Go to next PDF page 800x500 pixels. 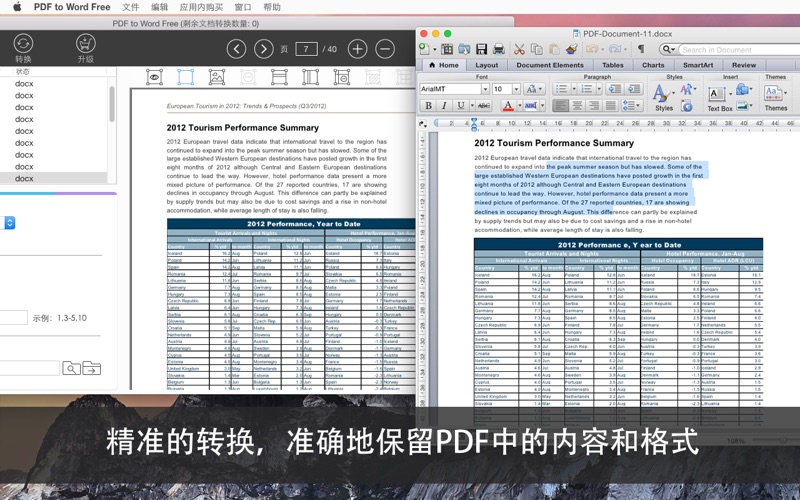pos(264,49)
